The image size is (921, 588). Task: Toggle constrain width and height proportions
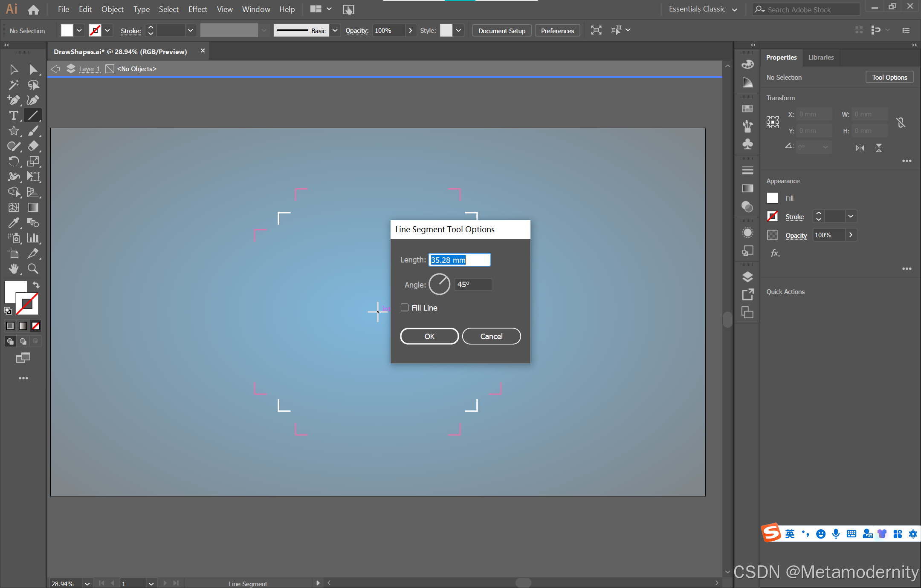901,123
